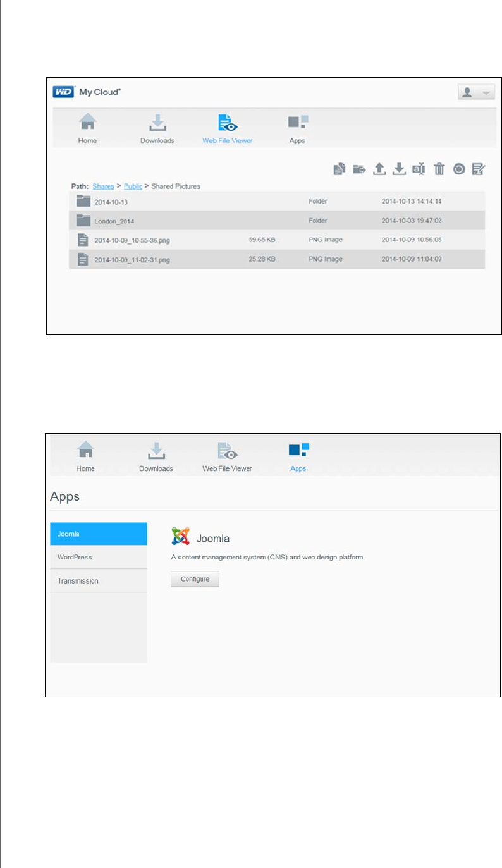Click the Copy files icon in file toolbar

tap(340, 169)
